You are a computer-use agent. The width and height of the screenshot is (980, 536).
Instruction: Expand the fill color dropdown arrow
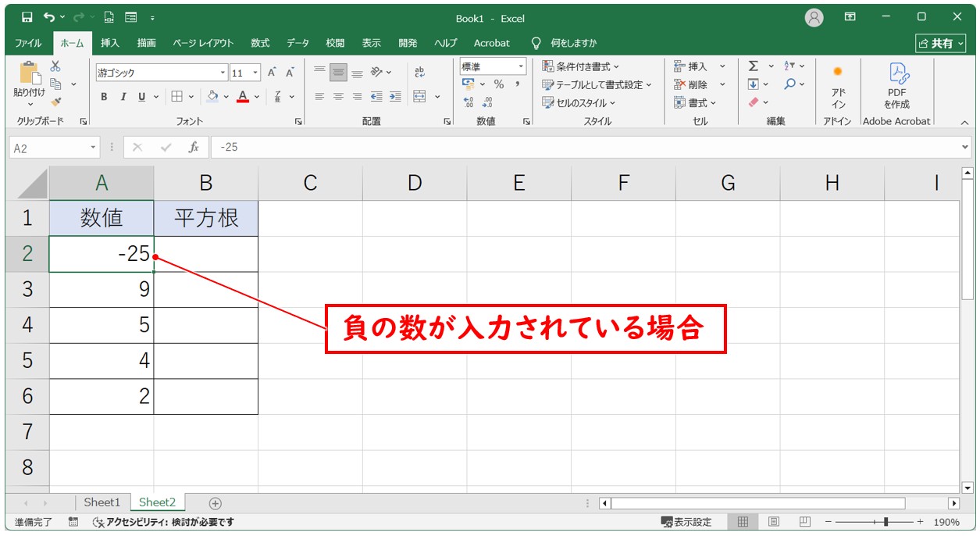226,97
